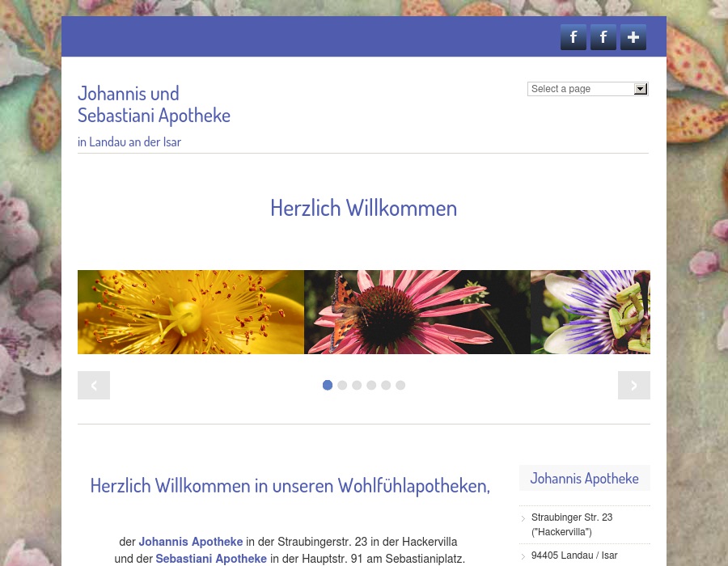
Task: Select the second slide indicator dot
Action: coord(342,385)
